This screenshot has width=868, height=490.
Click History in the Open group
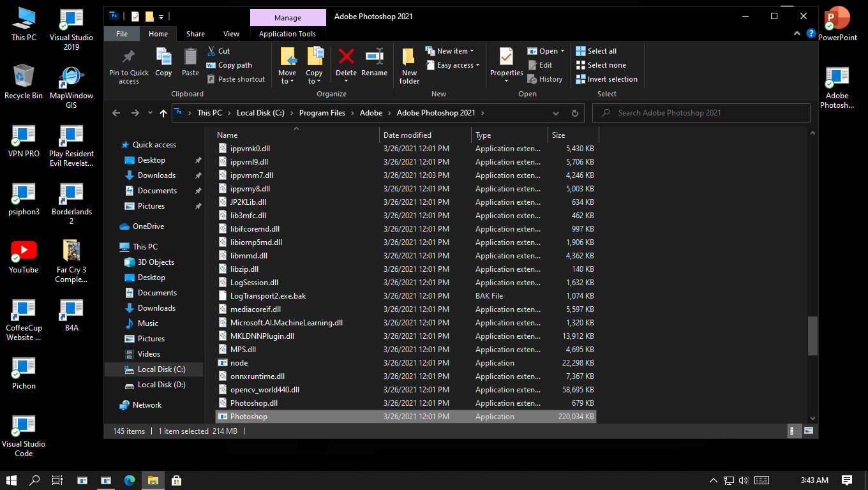click(545, 79)
